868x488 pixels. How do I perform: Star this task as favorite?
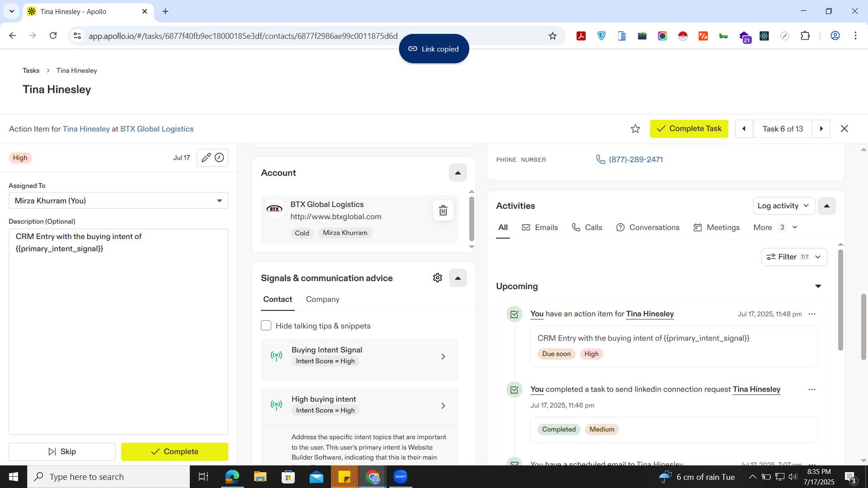[x=635, y=129]
